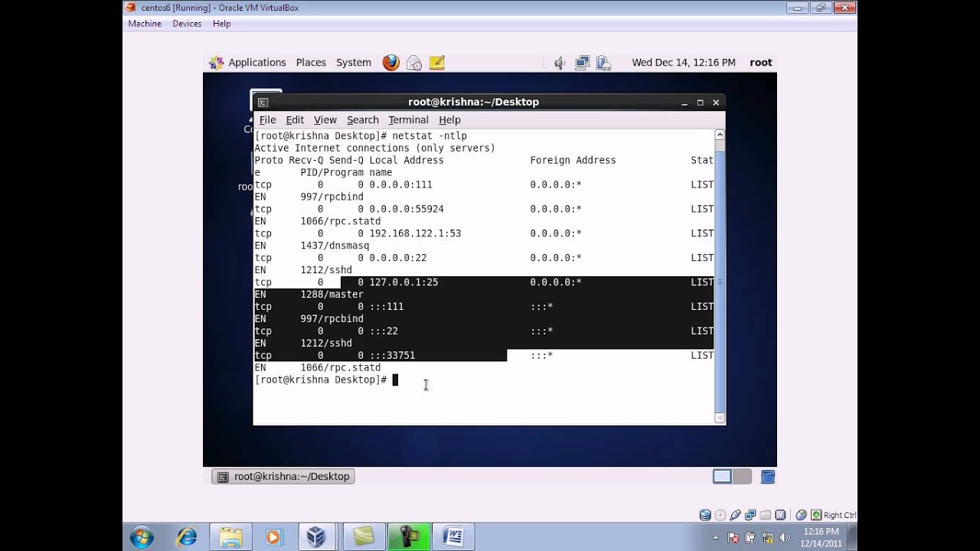Click VirtualBox mouse integration status icon

pos(801,515)
